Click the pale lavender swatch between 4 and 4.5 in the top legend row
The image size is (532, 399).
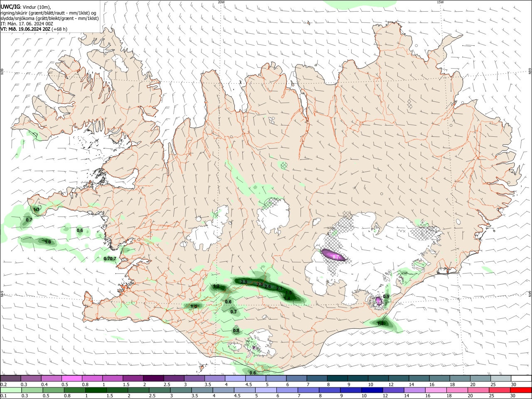(x=235, y=379)
